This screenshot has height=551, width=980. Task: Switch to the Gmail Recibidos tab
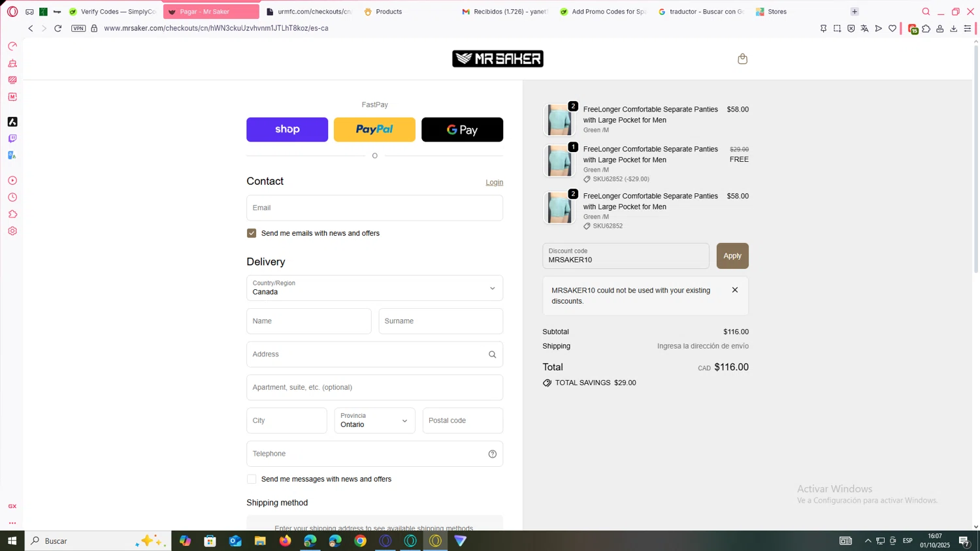(x=504, y=12)
